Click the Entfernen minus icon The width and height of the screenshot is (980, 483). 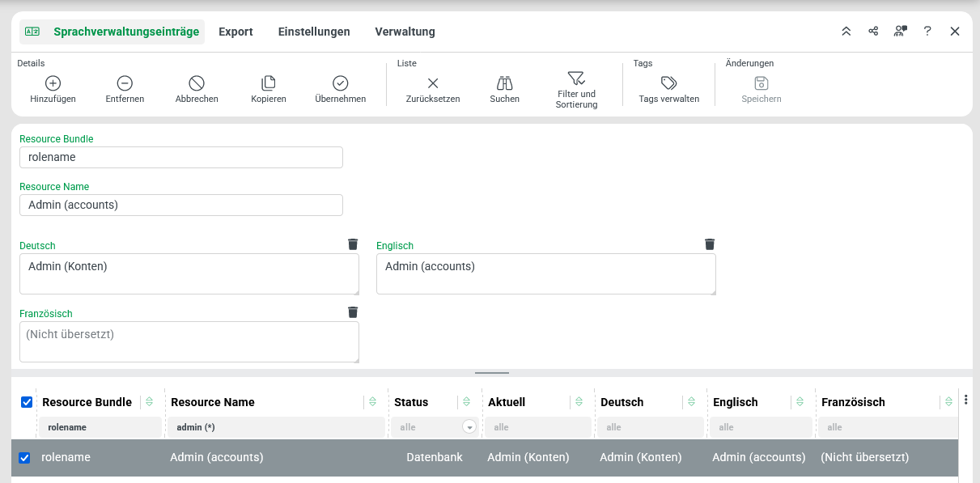click(x=125, y=83)
